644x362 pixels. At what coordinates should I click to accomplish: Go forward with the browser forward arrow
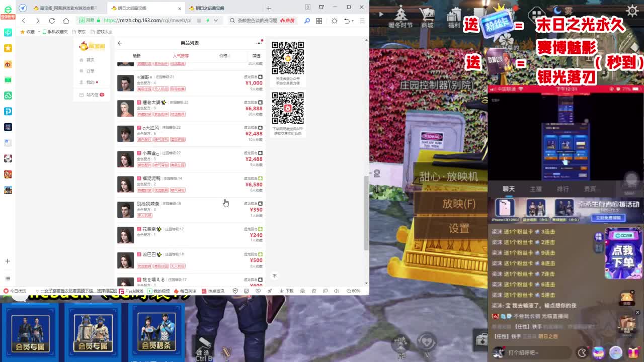(37, 21)
